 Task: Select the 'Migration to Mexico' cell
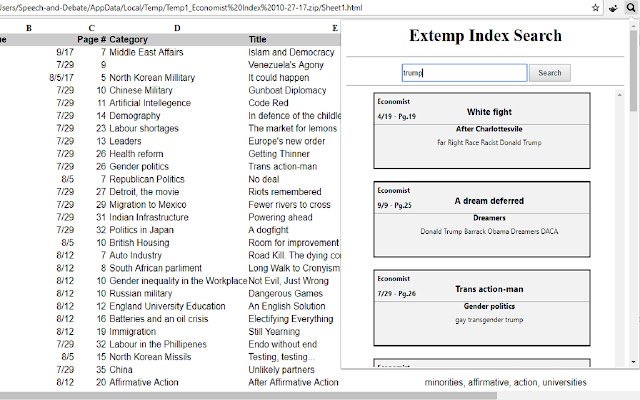[148, 204]
